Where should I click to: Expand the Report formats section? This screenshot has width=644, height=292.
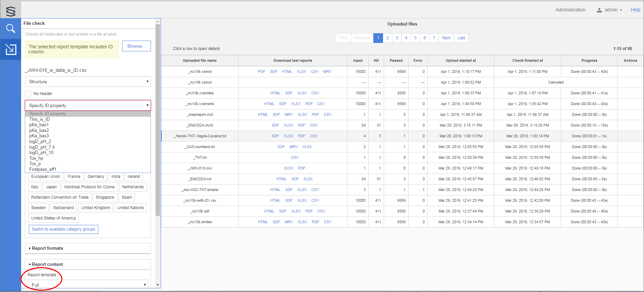coord(47,248)
